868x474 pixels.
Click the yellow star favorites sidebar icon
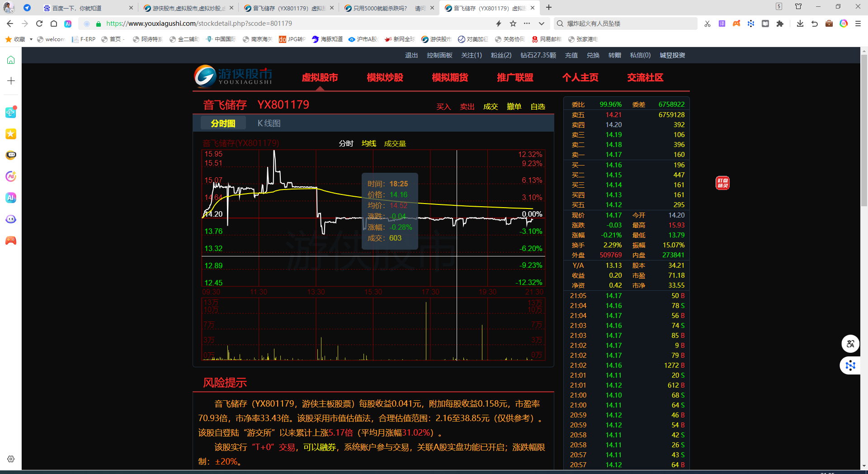point(11,134)
